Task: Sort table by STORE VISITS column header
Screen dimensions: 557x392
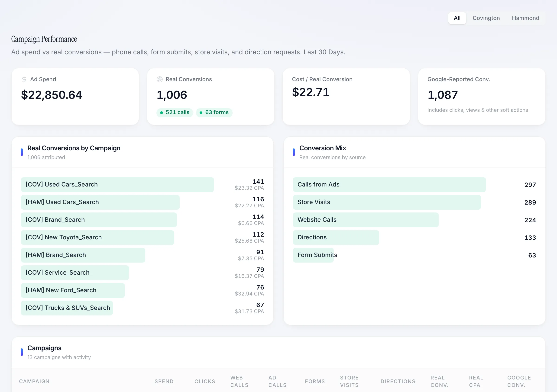Action: click(349, 381)
